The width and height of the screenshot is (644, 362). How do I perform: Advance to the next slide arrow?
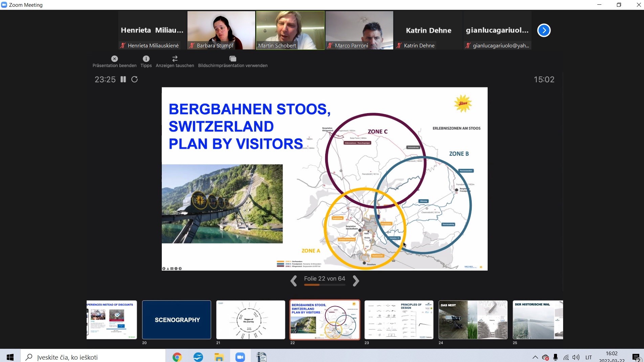(x=356, y=281)
